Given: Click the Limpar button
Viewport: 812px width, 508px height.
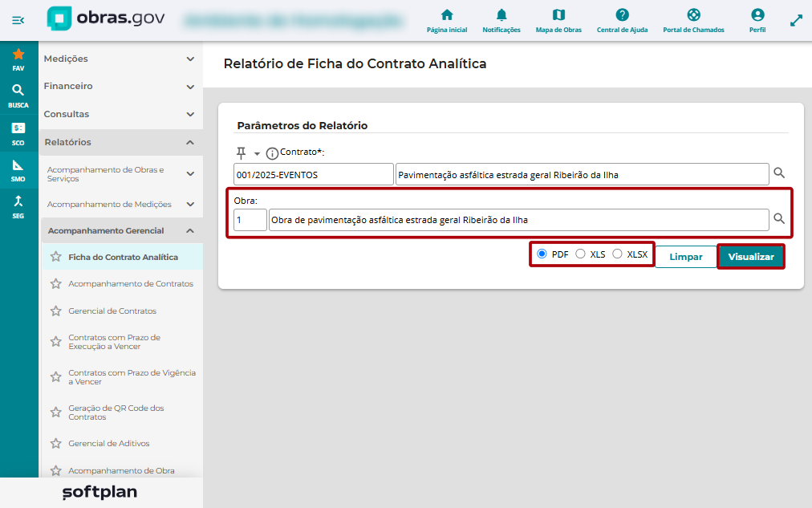Looking at the screenshot, I should [686, 256].
